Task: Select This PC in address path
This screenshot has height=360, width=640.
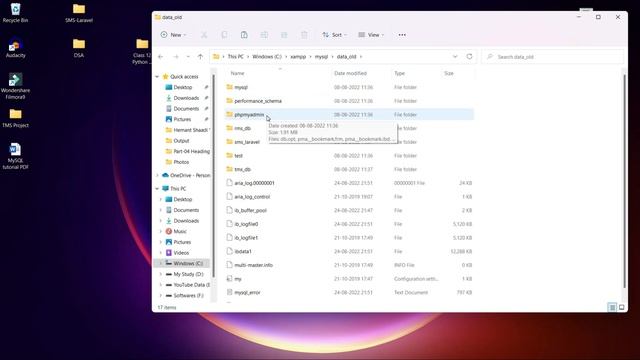Action: [236, 57]
